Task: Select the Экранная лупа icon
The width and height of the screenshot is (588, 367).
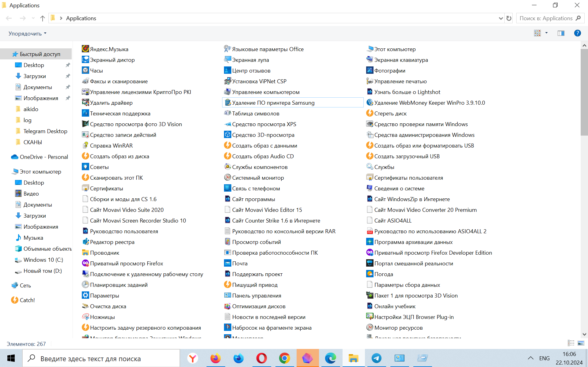Action: pos(228,59)
